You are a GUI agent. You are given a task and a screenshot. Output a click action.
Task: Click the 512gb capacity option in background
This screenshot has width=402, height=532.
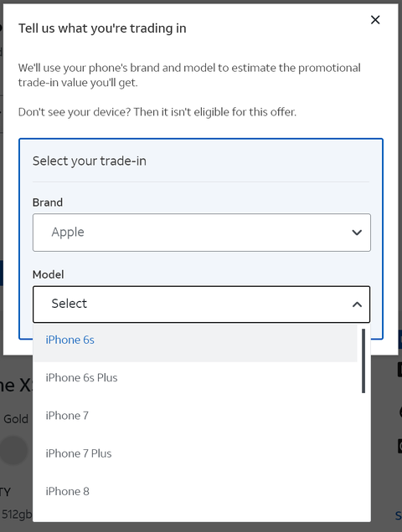(x=16, y=514)
